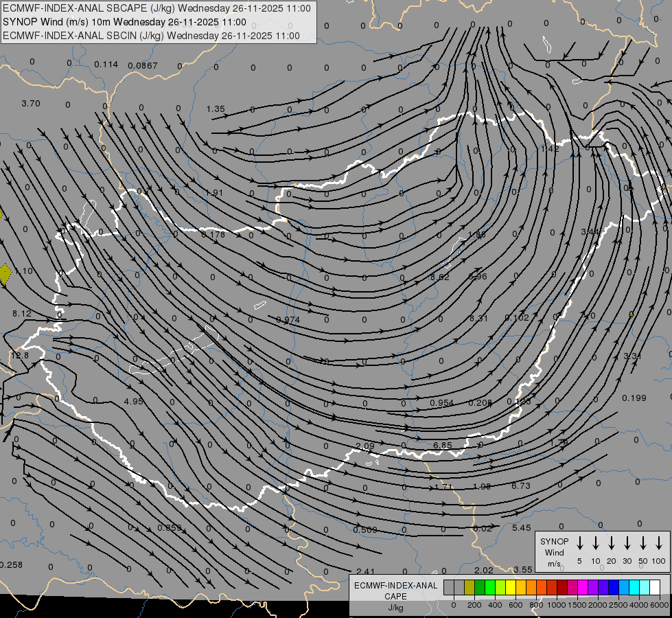Click the map value 0.114
The height and width of the screenshot is (618, 672).
pos(106,65)
